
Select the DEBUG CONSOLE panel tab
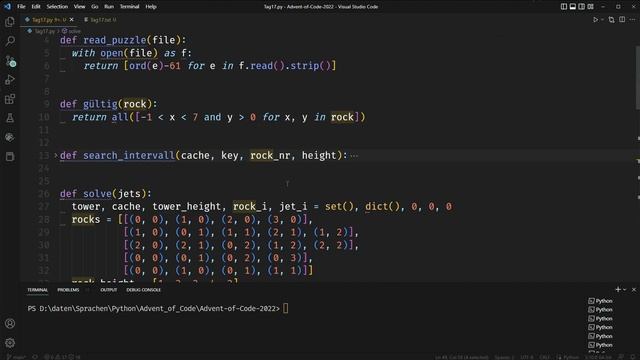tap(143, 290)
